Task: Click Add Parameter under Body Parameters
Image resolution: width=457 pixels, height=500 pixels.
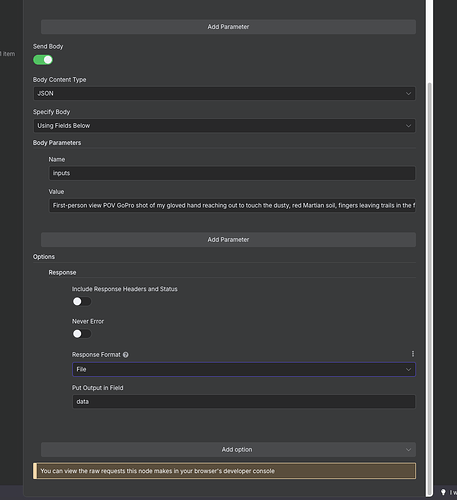Action: [x=228, y=240]
